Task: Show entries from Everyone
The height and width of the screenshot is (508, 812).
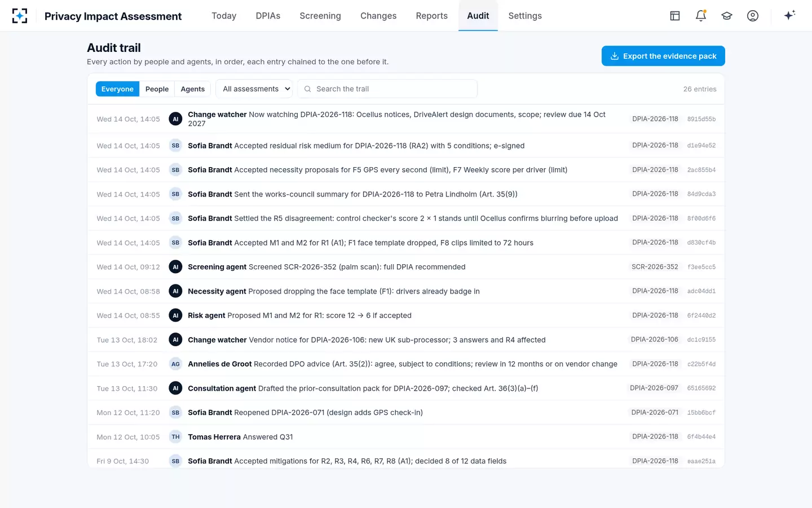Action: pos(117,89)
